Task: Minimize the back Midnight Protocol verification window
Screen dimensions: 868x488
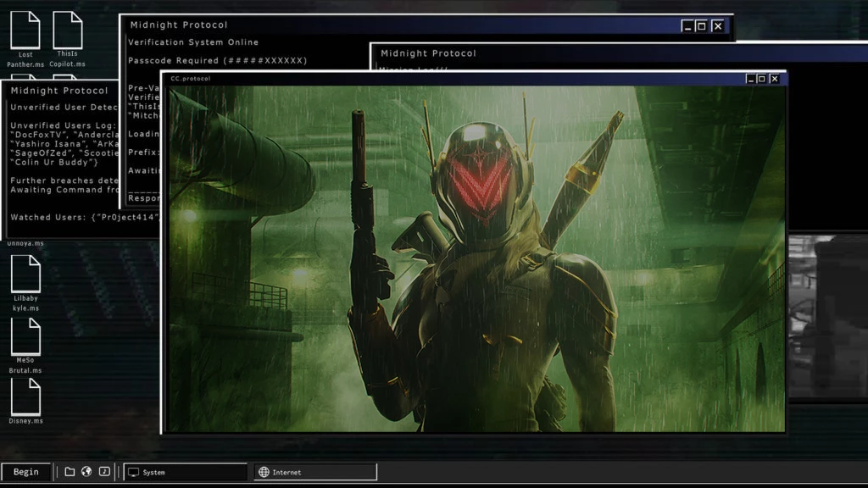Action: point(687,26)
